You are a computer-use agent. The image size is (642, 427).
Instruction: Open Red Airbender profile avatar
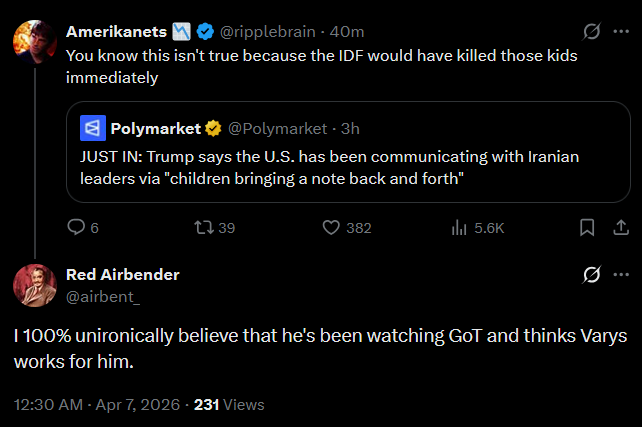click(x=33, y=285)
